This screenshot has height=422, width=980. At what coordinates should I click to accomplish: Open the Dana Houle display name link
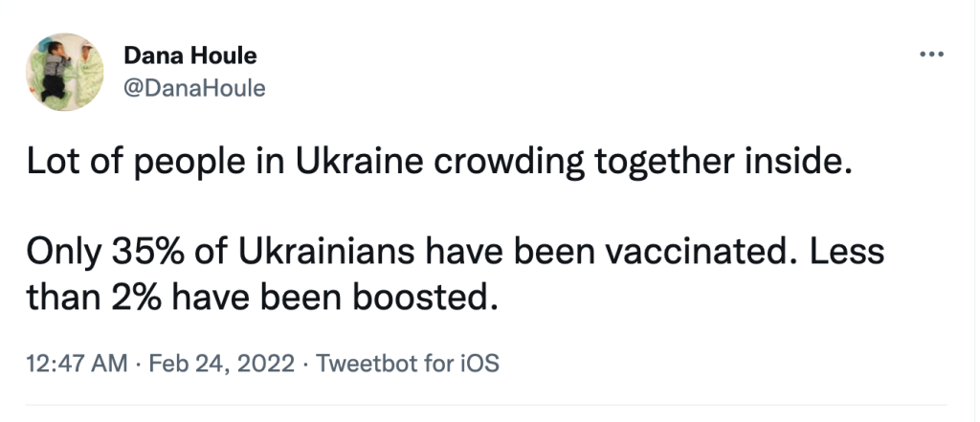click(189, 56)
